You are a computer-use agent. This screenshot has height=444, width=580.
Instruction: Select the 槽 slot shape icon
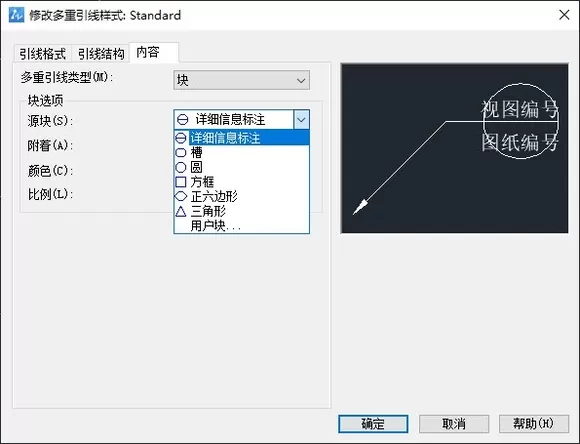pyautogui.click(x=181, y=152)
